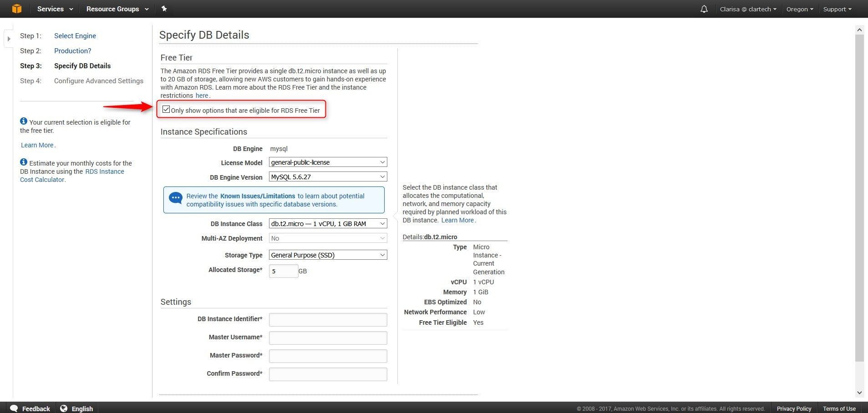Click the info icon beside monthly costs estimate
Image resolution: width=868 pixels, height=413 pixels.
pos(24,162)
